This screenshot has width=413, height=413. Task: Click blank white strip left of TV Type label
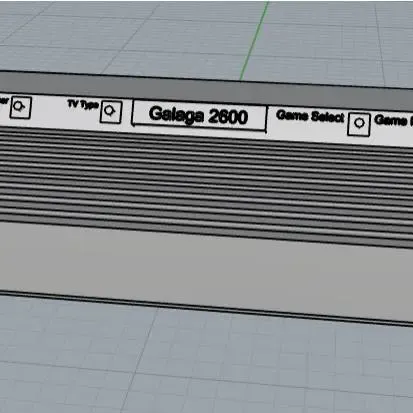tap(49, 110)
